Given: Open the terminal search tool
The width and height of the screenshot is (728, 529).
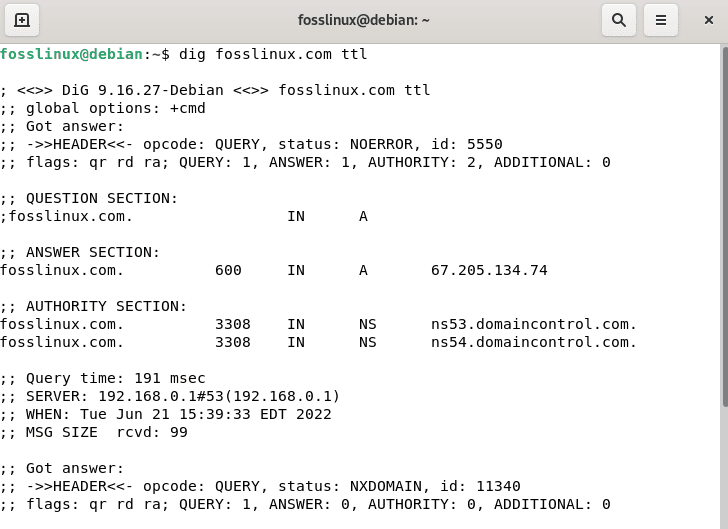Looking at the screenshot, I should pyautogui.click(x=618, y=20).
